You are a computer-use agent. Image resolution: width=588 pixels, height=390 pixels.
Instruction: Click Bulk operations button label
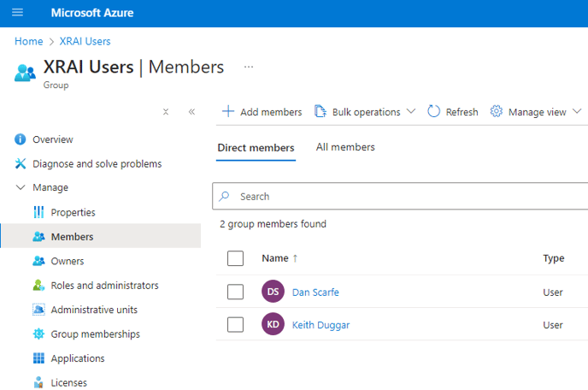click(366, 112)
